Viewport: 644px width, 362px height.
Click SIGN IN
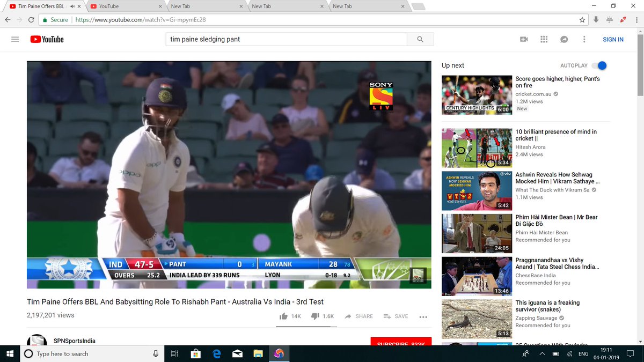[613, 39]
